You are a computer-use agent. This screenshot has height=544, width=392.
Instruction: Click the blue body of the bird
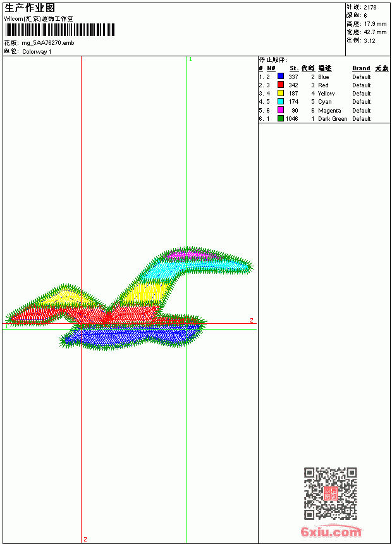coord(132,335)
